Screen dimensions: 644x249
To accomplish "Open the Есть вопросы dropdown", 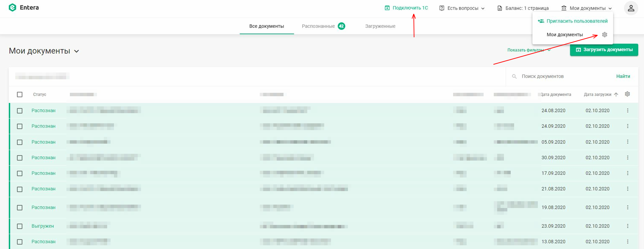I will pyautogui.click(x=462, y=8).
